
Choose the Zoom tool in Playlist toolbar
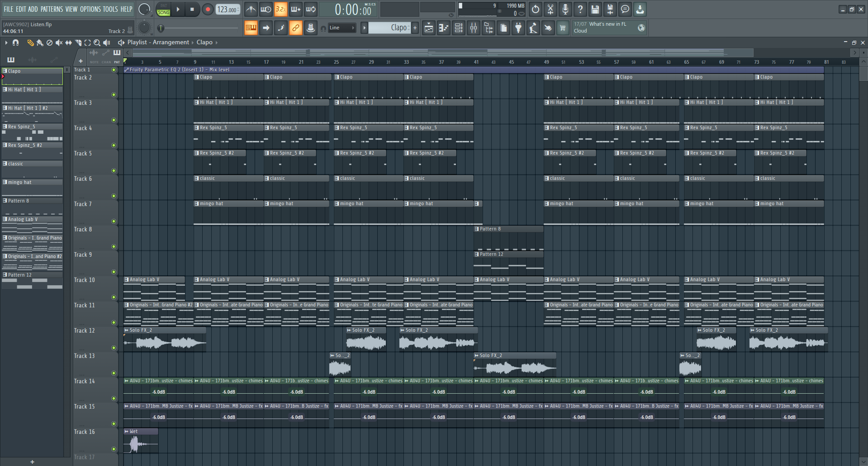[97, 42]
